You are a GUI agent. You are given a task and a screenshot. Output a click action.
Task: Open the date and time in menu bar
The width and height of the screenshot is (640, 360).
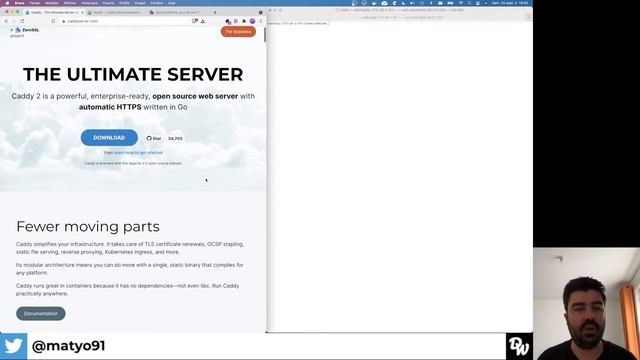click(510, 3)
